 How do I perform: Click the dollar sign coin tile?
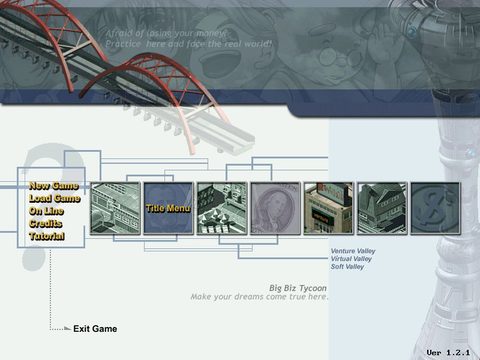(435, 208)
